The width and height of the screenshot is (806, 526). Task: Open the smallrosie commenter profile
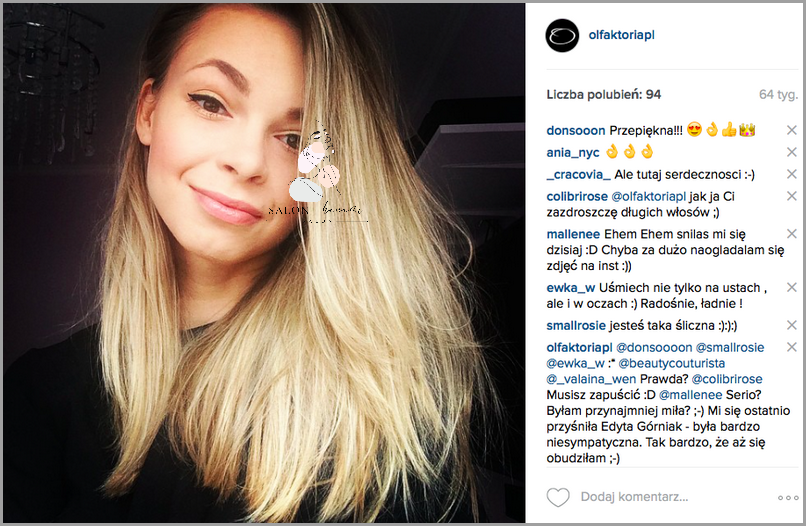click(576, 325)
